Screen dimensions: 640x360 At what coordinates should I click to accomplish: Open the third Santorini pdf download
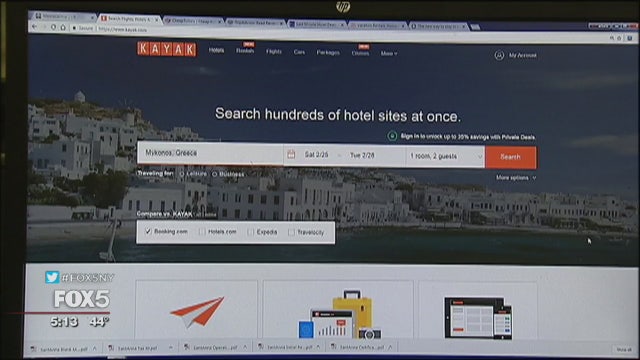211,348
